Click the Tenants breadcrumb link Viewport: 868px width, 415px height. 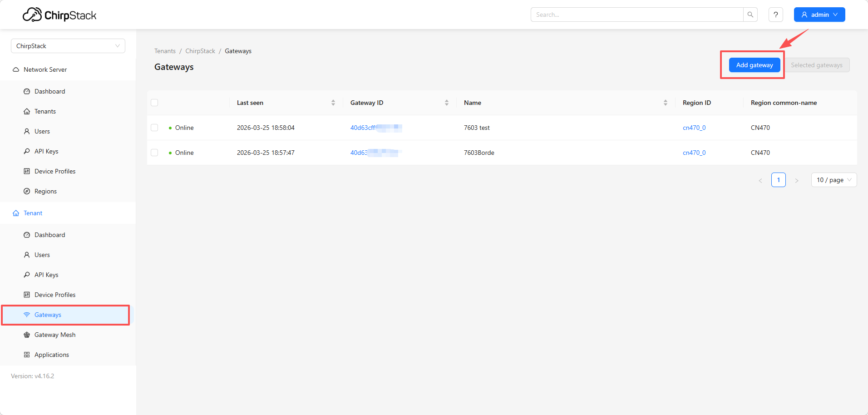165,51
